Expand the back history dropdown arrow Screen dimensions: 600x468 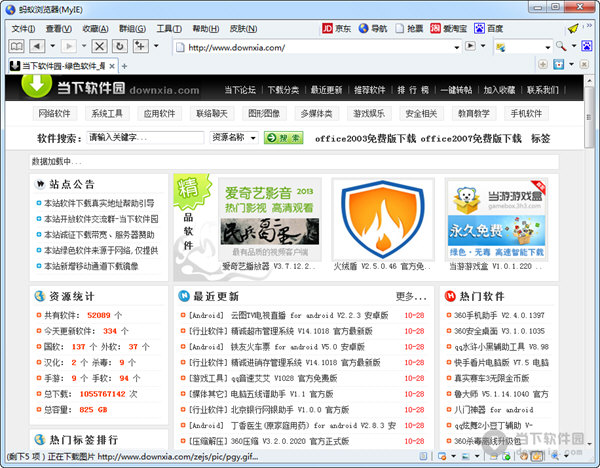(x=52, y=46)
